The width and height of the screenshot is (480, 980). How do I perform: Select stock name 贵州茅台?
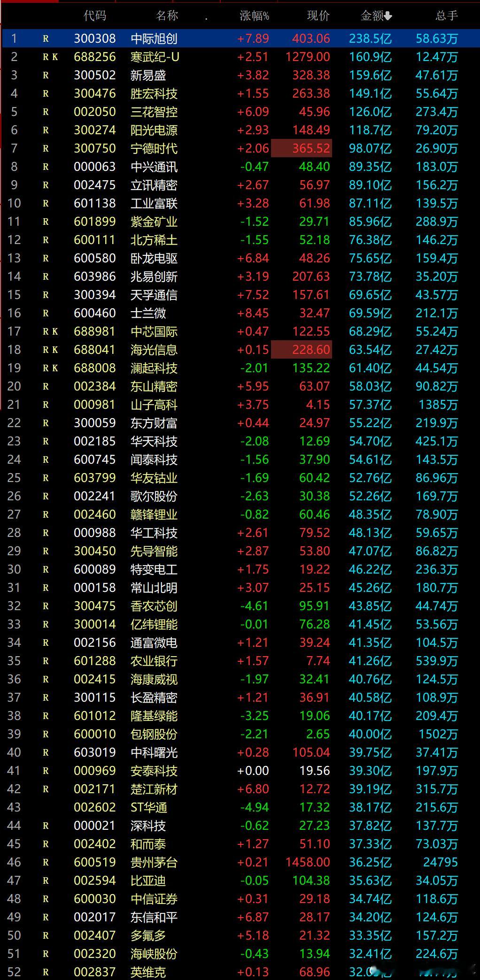pos(154,862)
